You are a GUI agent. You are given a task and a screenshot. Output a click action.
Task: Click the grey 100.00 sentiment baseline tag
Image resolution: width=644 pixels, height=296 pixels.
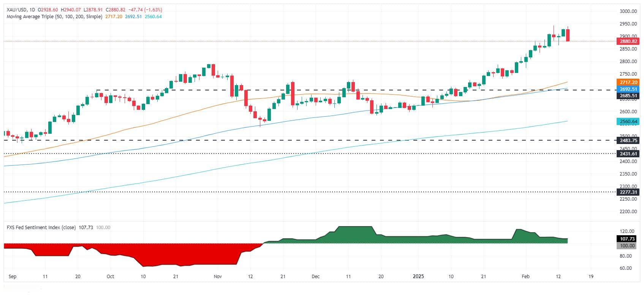[627, 246]
